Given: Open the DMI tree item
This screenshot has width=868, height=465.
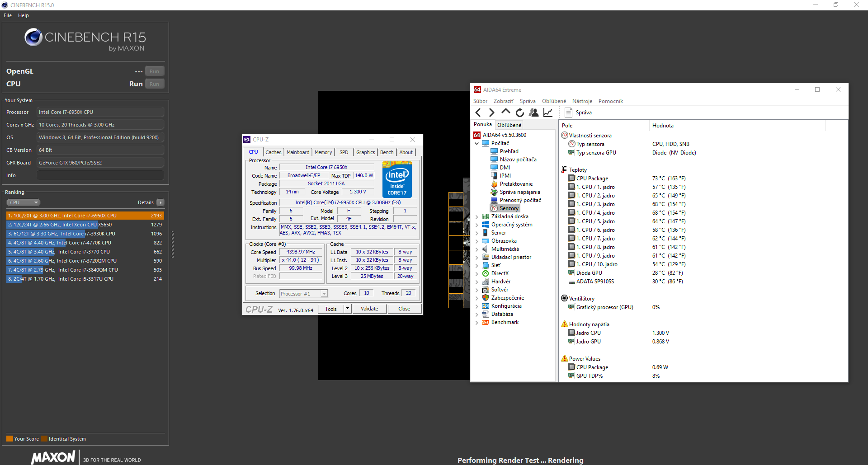Looking at the screenshot, I should [505, 168].
